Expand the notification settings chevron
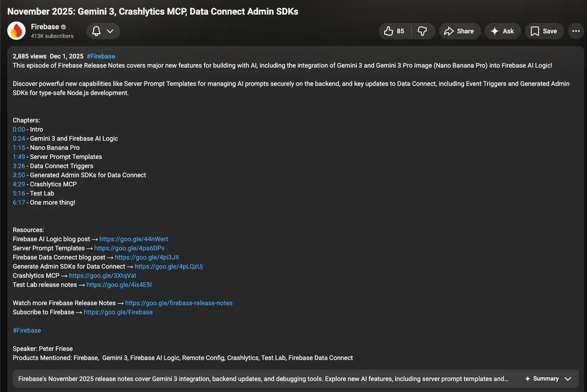Screen dimensions: 587x392 coord(110,30)
